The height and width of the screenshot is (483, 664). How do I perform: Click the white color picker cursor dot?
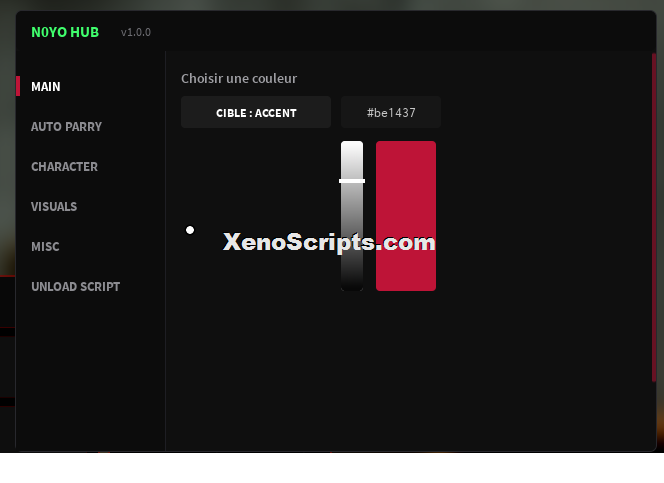click(x=190, y=230)
